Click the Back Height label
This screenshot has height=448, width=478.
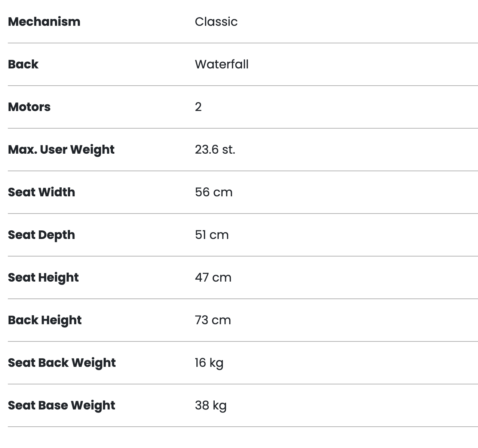click(45, 320)
